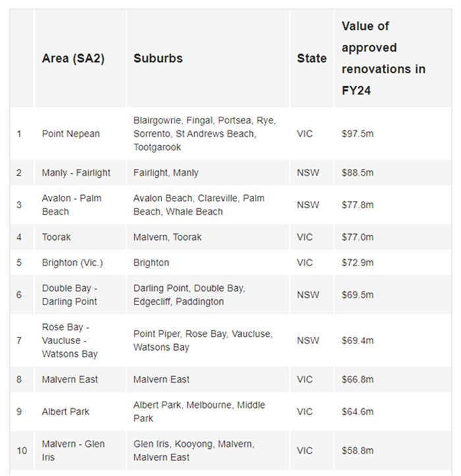This screenshot has height=476, width=461.
Task: Click the Brighton (Vic.) area name
Action: 72,262
